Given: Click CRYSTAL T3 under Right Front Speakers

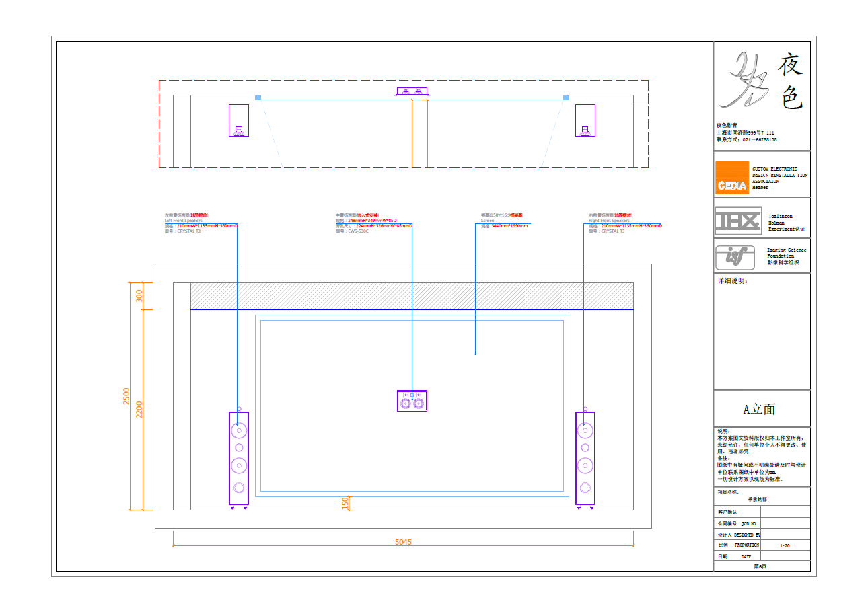Looking at the screenshot, I should [613, 231].
